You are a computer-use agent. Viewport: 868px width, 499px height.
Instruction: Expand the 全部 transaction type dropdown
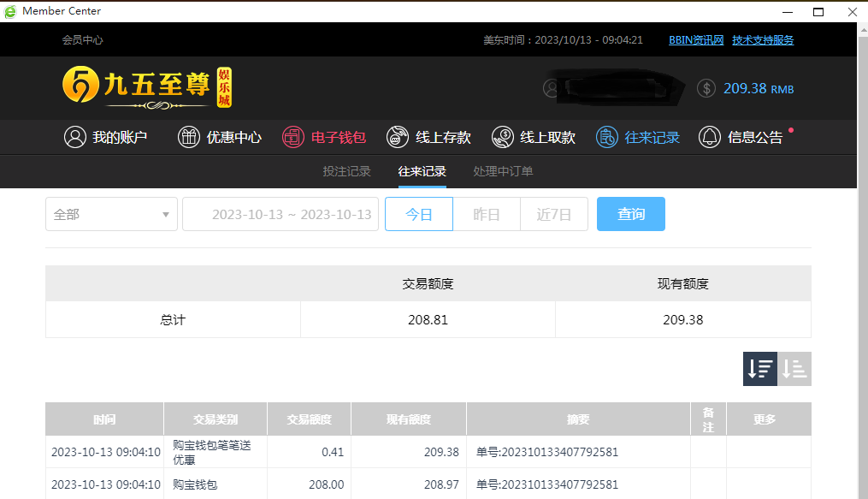click(x=111, y=214)
